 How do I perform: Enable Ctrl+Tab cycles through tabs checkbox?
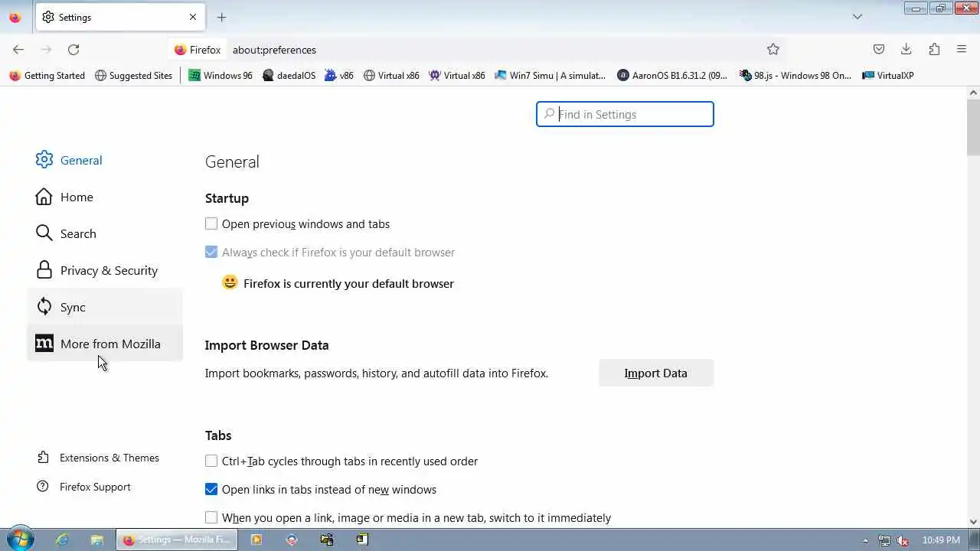click(211, 461)
